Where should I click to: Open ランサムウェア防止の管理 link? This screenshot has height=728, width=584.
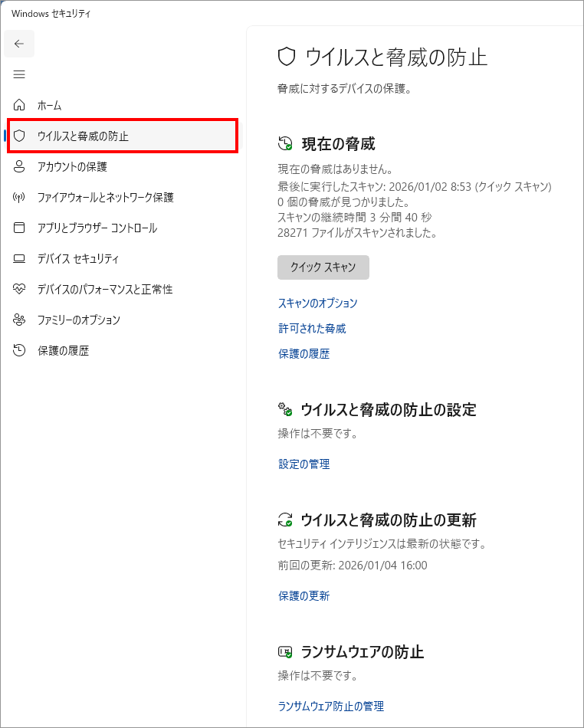point(330,706)
